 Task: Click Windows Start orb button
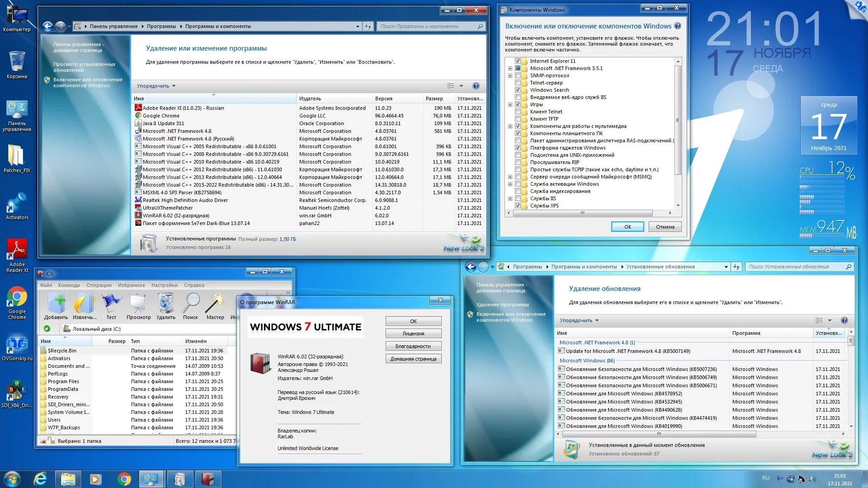tap(12, 479)
